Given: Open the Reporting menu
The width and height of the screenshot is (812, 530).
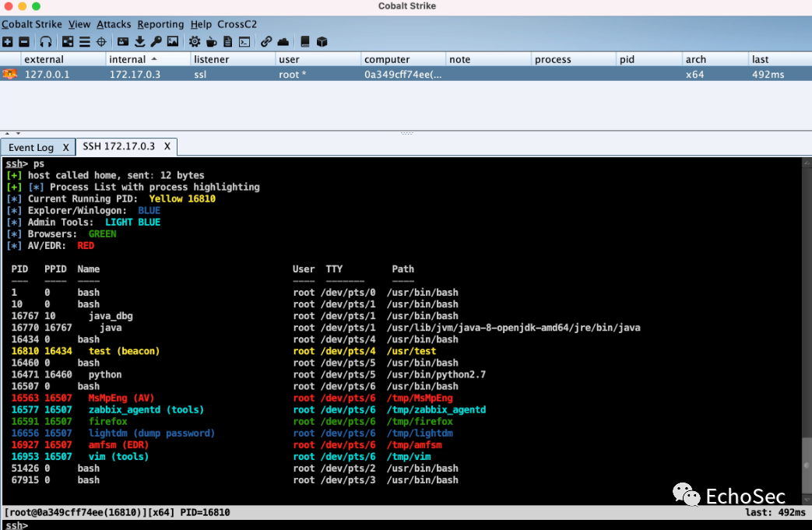Looking at the screenshot, I should (x=160, y=24).
